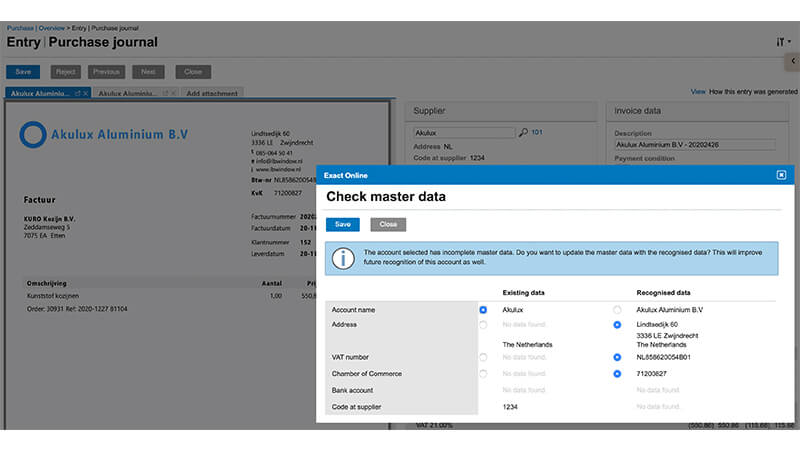Select recognised VAT number radio button
The height and width of the screenshot is (450, 800).
coord(617,357)
